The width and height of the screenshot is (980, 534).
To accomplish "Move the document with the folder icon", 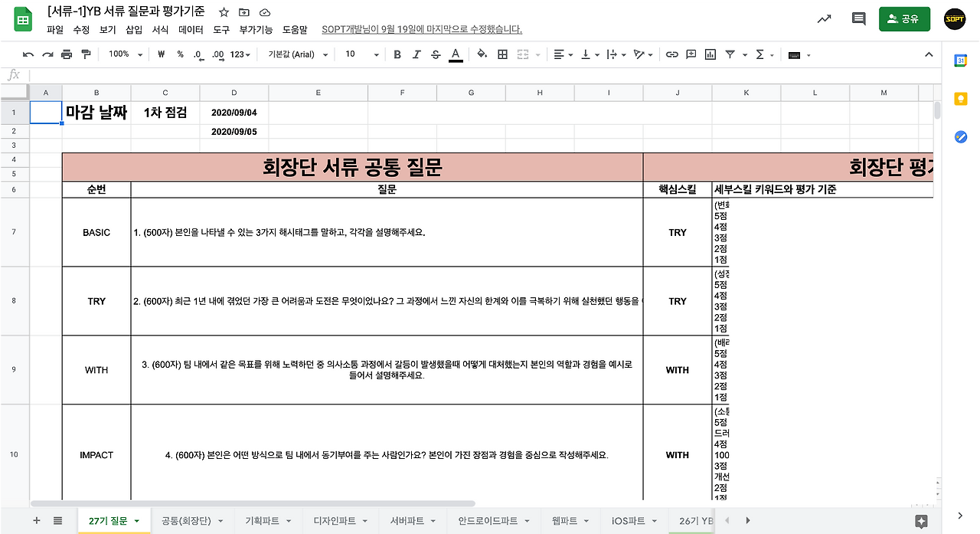I will [244, 12].
